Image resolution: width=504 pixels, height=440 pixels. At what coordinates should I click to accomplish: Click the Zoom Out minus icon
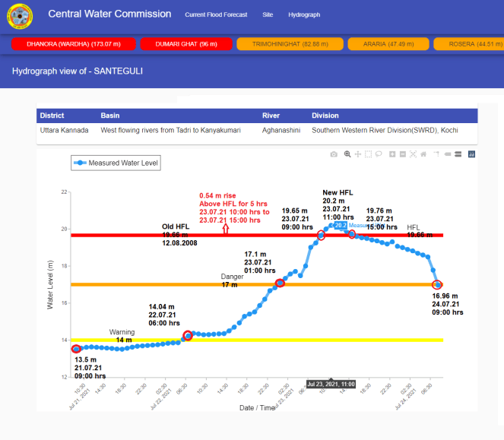click(x=403, y=154)
